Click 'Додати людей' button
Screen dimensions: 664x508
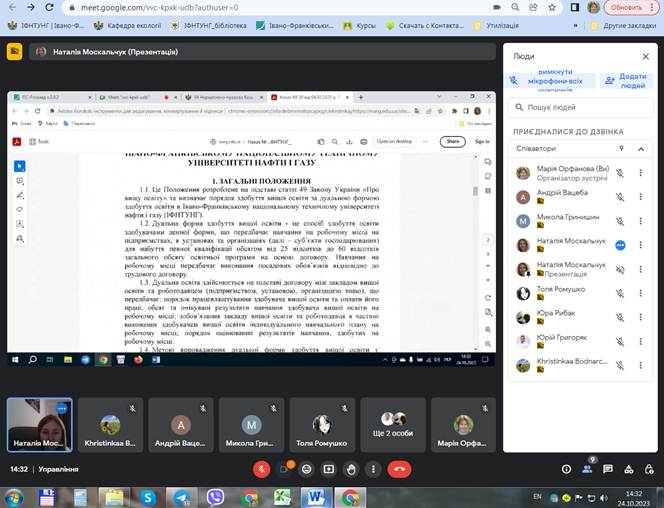click(624, 81)
